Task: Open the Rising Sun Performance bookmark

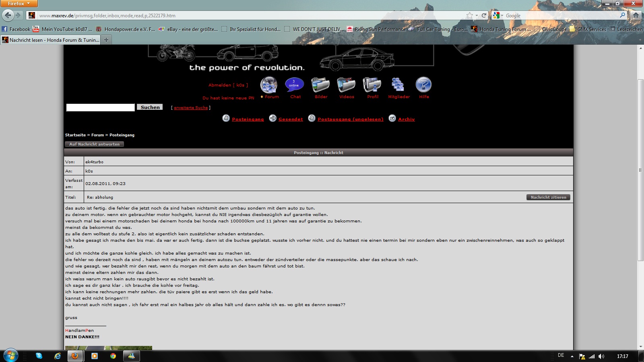Action: click(x=376, y=29)
